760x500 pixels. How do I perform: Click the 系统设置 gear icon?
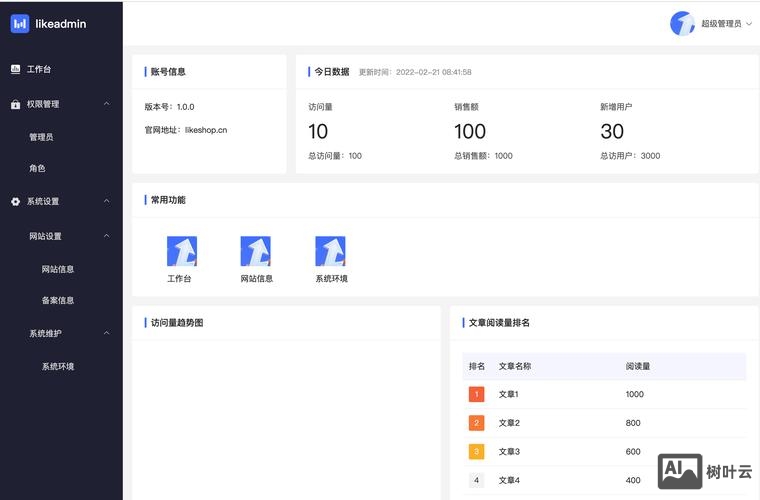[16, 202]
